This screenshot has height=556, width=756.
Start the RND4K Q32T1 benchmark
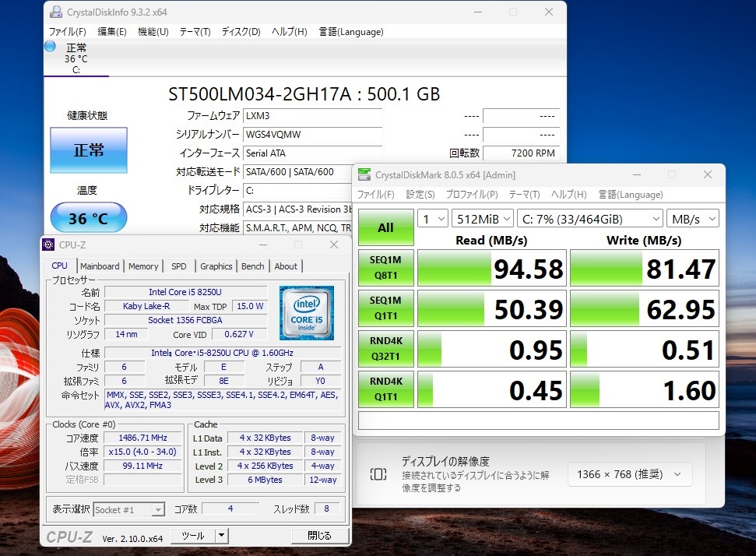[385, 349]
